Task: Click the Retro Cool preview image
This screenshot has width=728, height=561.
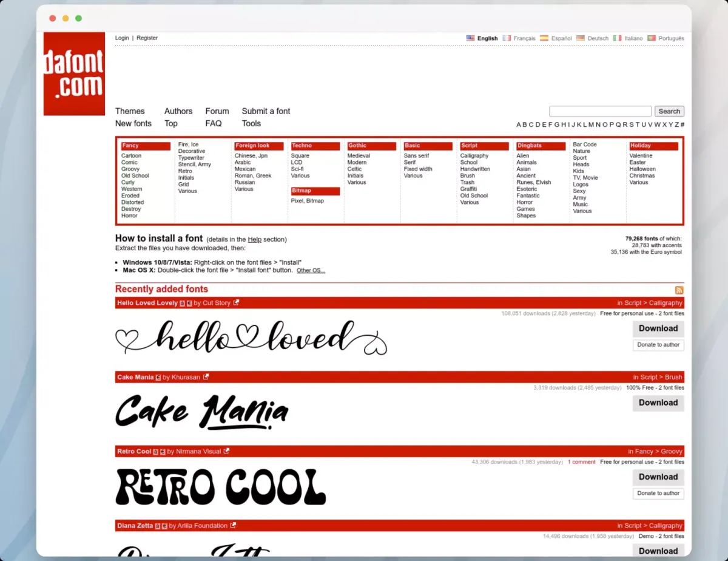Action: coord(221,486)
